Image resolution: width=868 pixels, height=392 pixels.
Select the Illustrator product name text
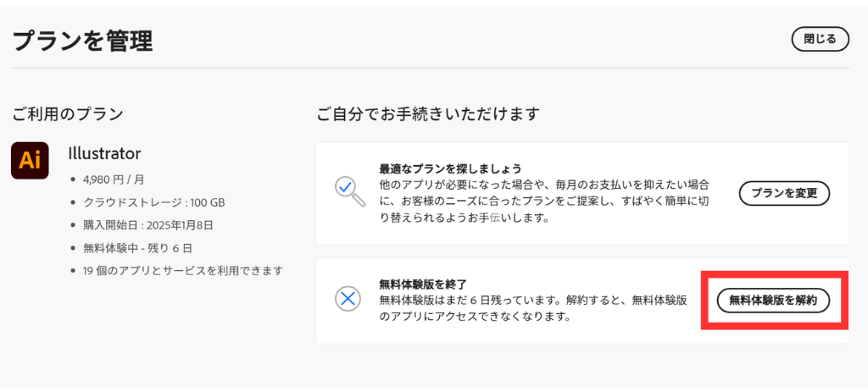pyautogui.click(x=104, y=154)
